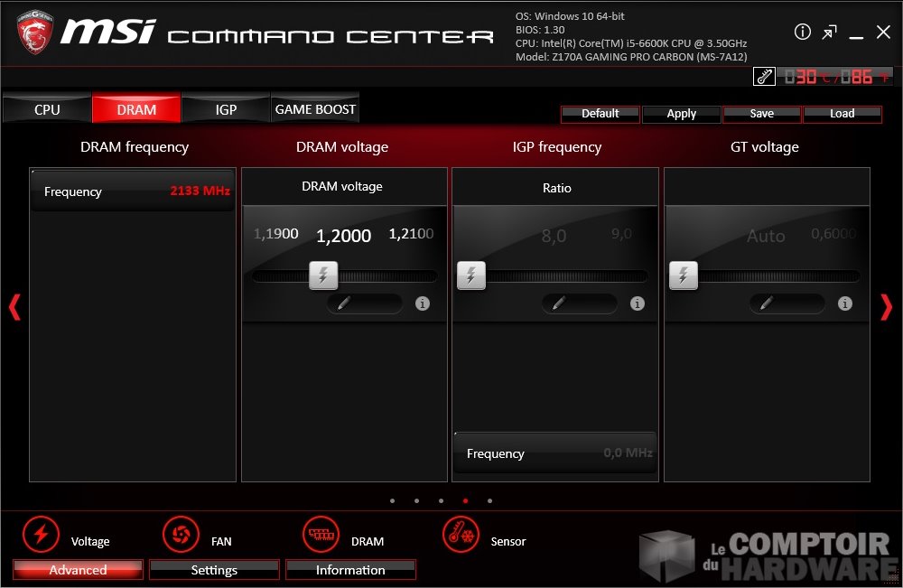
Task: Select the red active page dot
Action: click(x=465, y=501)
